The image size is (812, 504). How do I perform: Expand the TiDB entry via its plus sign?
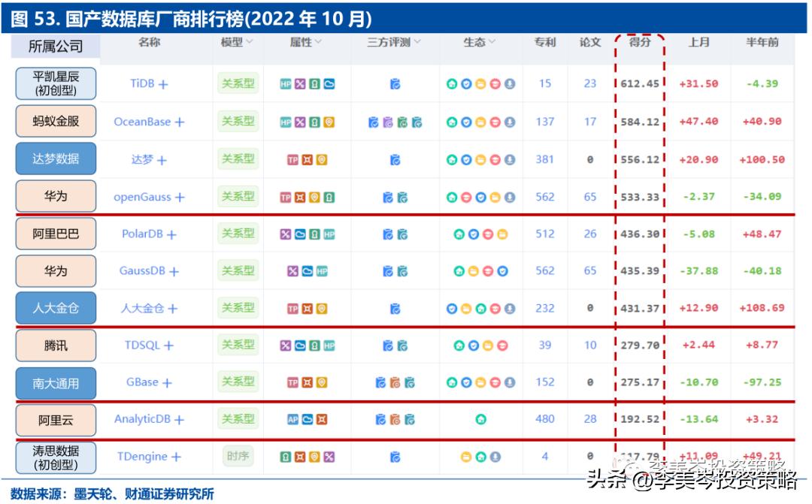[x=165, y=83]
